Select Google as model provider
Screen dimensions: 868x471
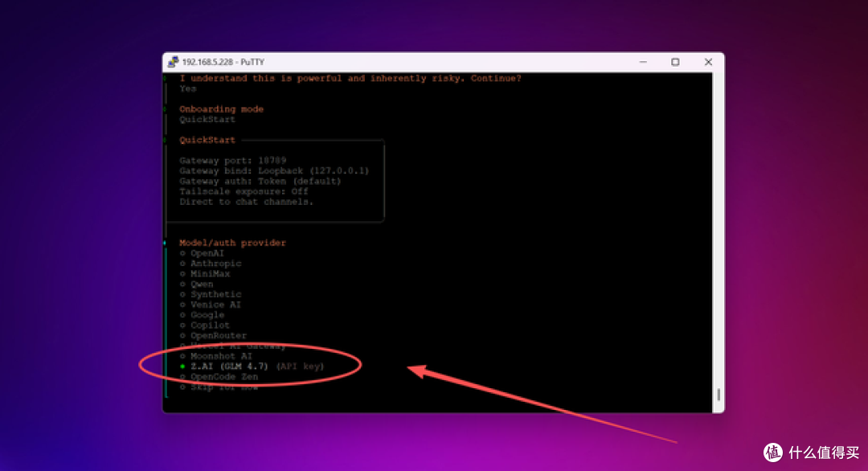point(202,315)
